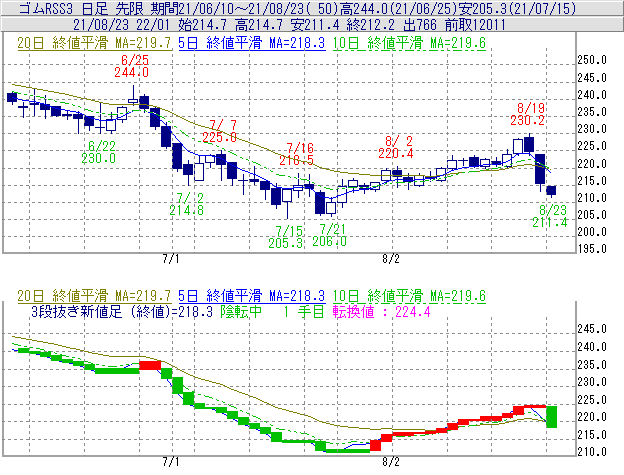Click the last candlestick dated 8/23
The image size is (624, 475).
pyautogui.click(x=551, y=191)
